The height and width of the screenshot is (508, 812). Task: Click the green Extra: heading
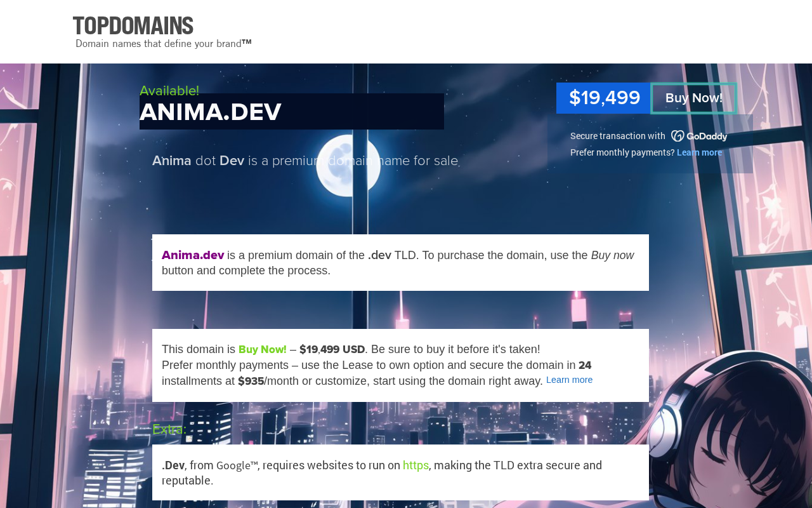[169, 429]
